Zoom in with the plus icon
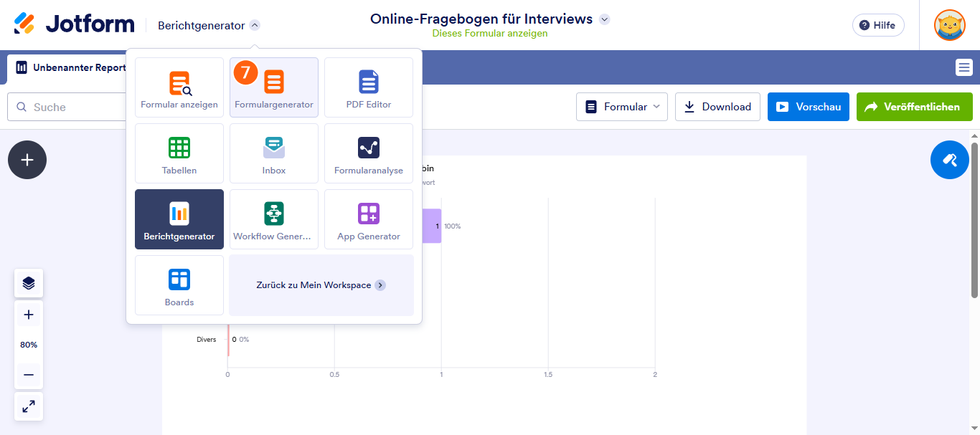Screen dimensions: 980x435 pos(29,315)
